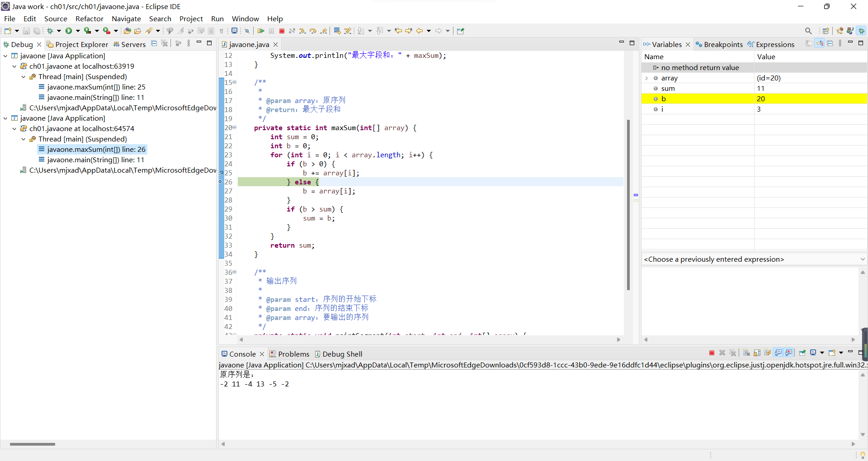The height and width of the screenshot is (461, 868).
Task: Open Display Selected Console dropdown arrow
Action: coord(822,353)
